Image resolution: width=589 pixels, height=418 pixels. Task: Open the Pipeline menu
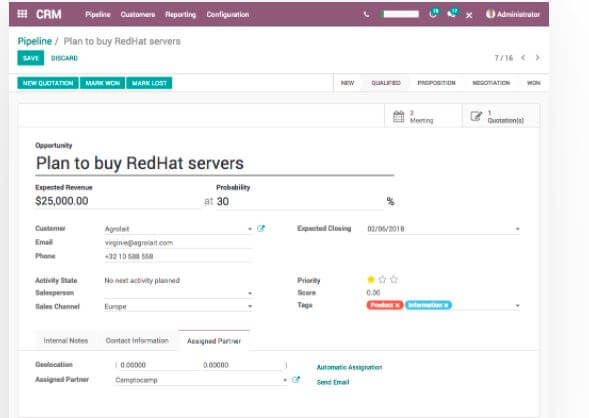(98, 15)
